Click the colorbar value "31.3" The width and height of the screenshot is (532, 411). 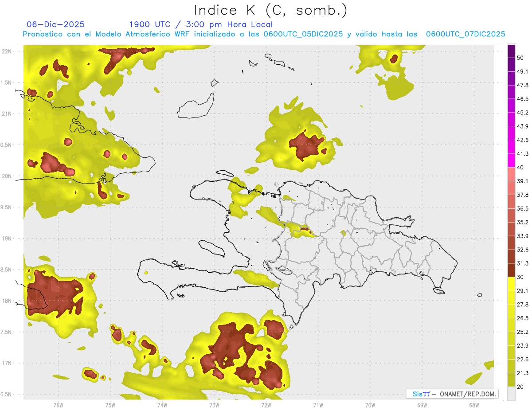tap(523, 263)
